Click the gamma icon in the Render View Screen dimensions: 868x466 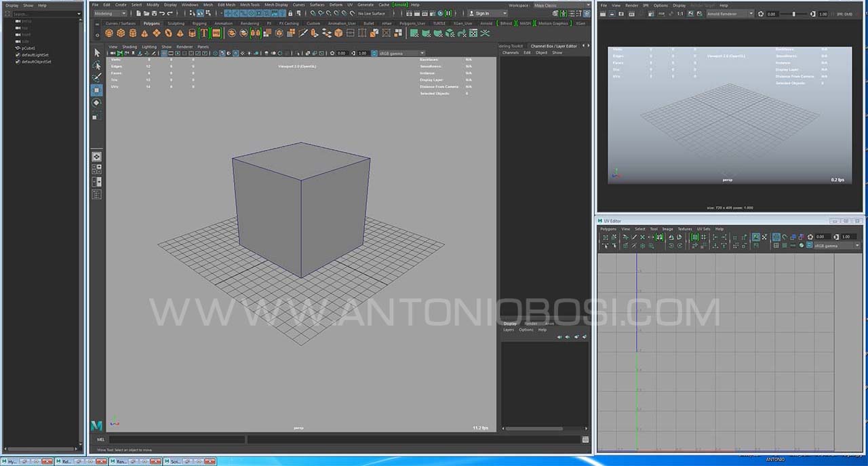click(813, 14)
